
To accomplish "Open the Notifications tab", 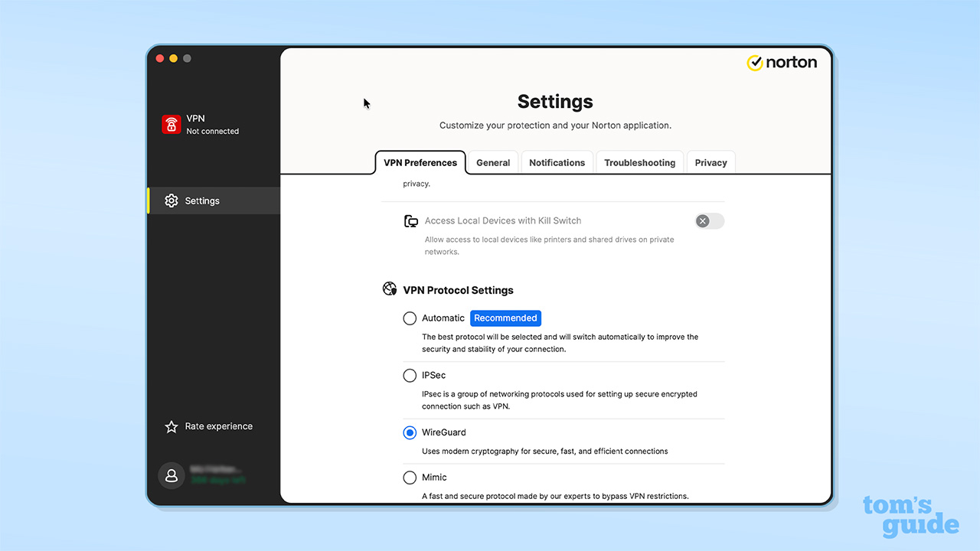I will point(557,162).
